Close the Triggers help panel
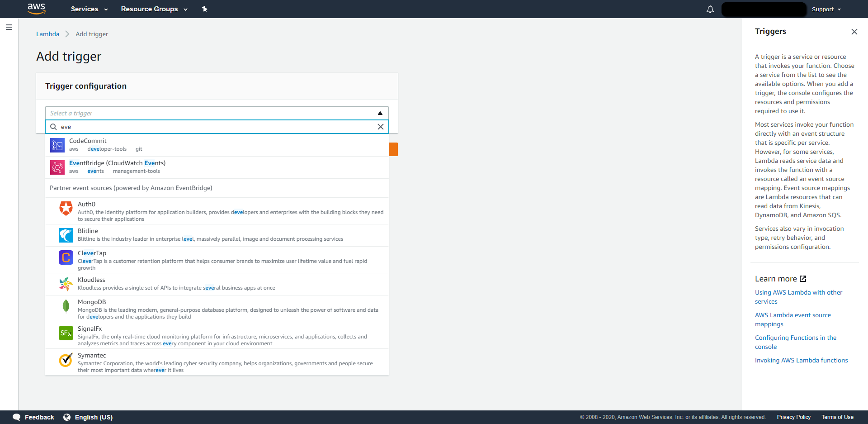The width and height of the screenshot is (868, 424). [854, 32]
